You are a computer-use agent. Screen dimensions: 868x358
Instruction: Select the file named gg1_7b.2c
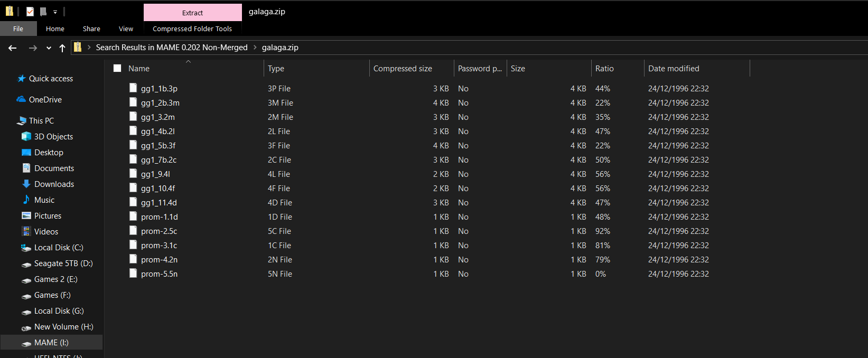pyautogui.click(x=159, y=160)
